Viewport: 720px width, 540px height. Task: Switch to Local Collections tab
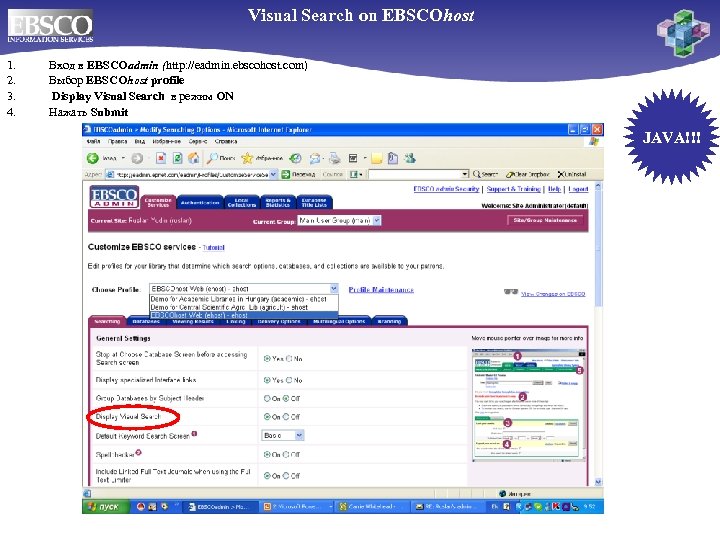(242, 202)
